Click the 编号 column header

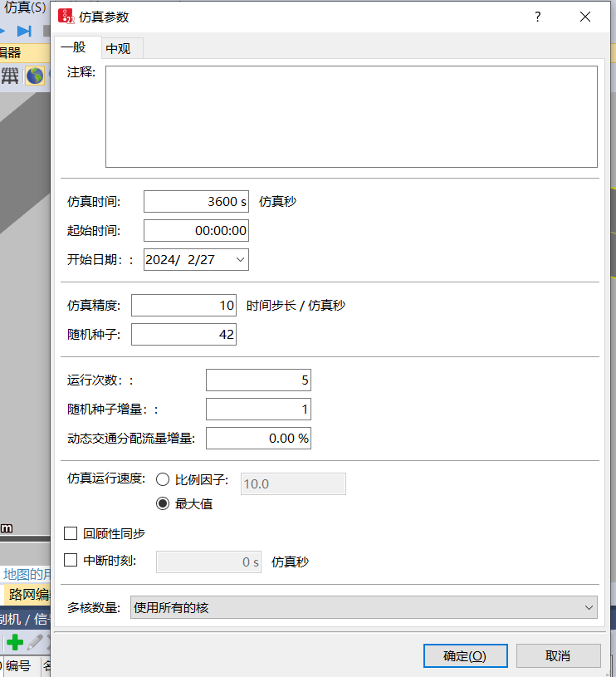pyautogui.click(x=18, y=665)
